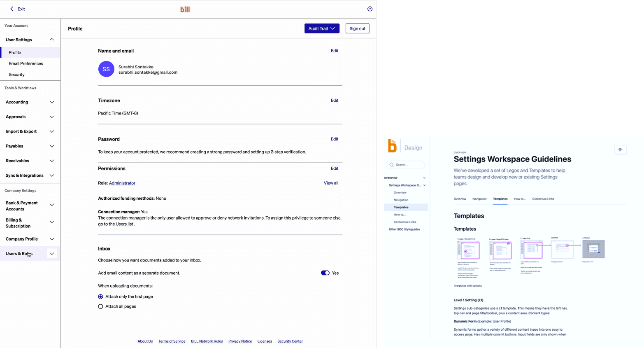Open the Administrator role link
This screenshot has width=644, height=348.
(x=122, y=183)
